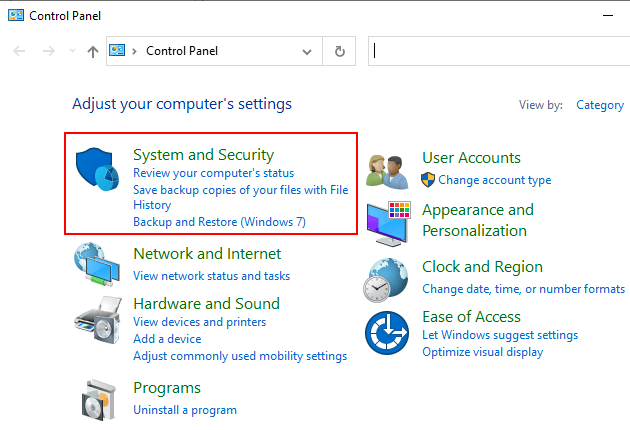Open Save backup copies with File History
The image size is (630, 430).
coord(241,197)
